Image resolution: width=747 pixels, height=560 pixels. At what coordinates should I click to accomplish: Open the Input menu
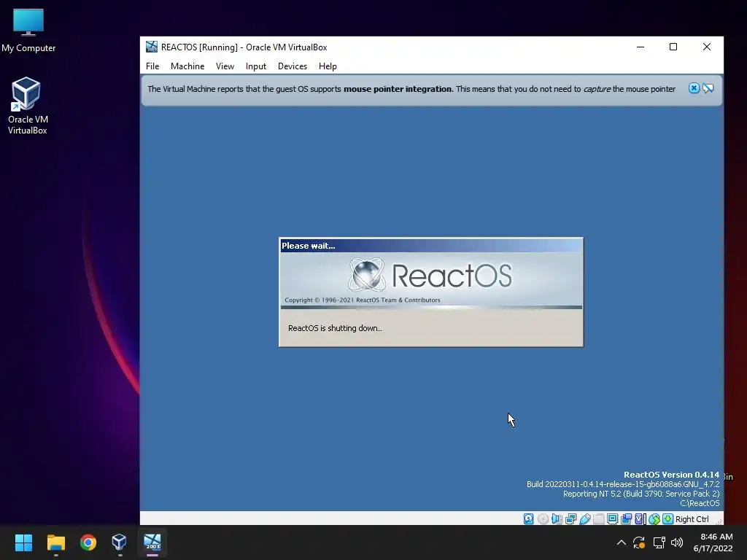click(x=256, y=66)
